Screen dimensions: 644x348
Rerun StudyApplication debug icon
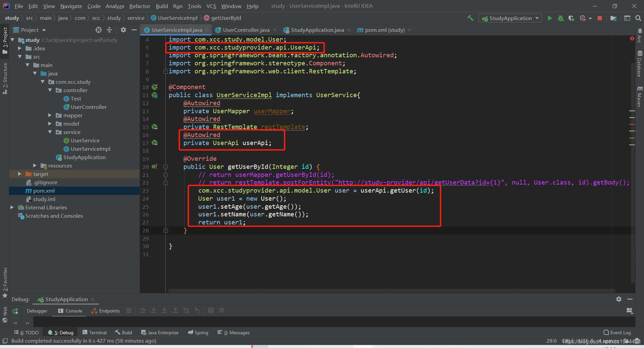click(x=15, y=311)
